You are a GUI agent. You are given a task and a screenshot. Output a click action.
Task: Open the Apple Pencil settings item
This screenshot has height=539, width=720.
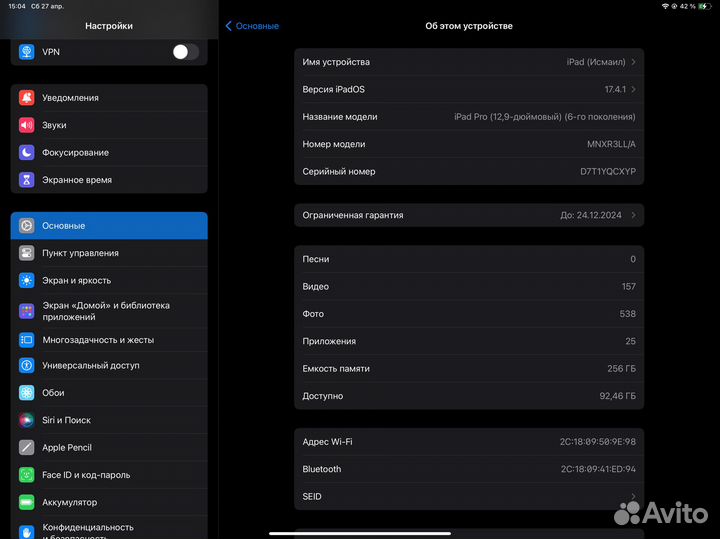point(109,447)
